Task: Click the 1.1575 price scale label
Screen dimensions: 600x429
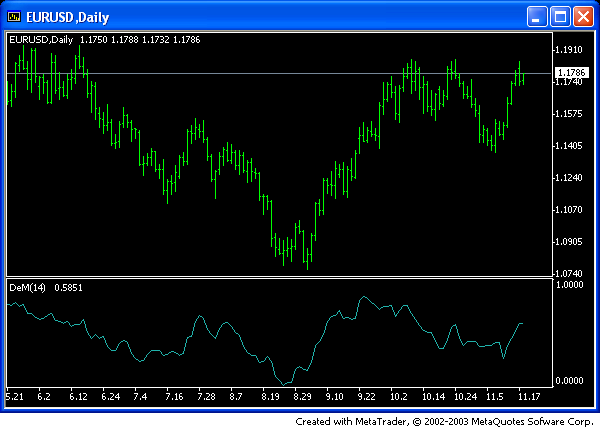Action: pos(569,114)
